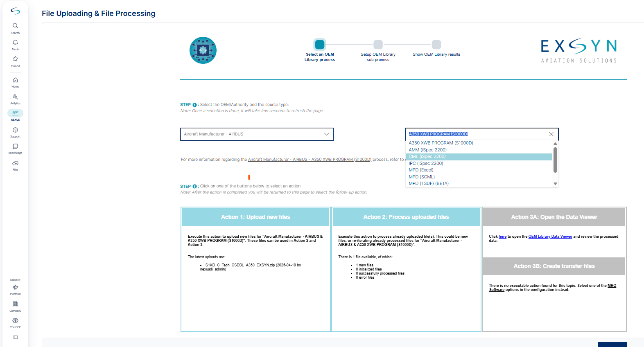Image resolution: width=644 pixels, height=347 pixels.
Task: Open the OEM Library Data Viewer link
Action: [550, 237]
